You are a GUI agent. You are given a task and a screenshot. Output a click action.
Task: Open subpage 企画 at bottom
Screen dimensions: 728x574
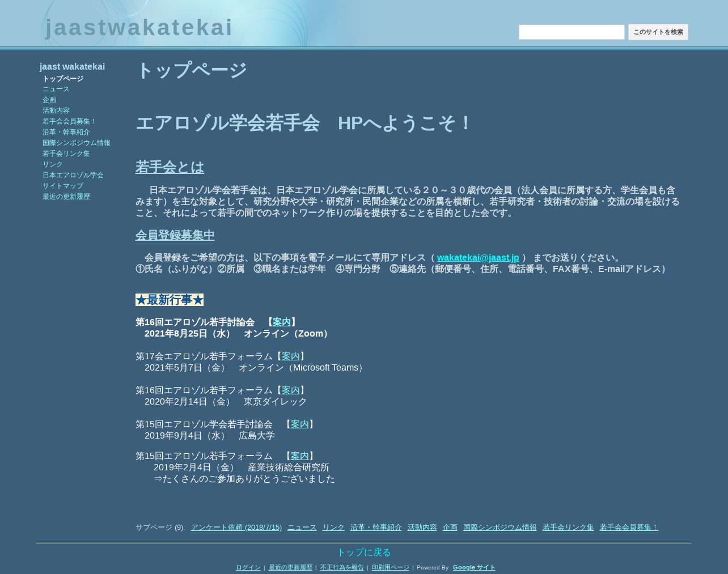(x=450, y=528)
